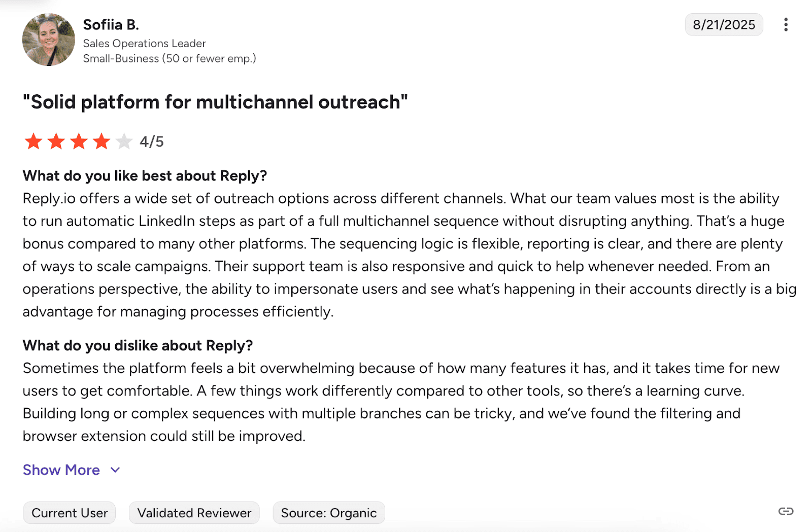Screen dimensions: 812x532
Task: Click the Current User tag
Action: pyautogui.click(x=70, y=513)
